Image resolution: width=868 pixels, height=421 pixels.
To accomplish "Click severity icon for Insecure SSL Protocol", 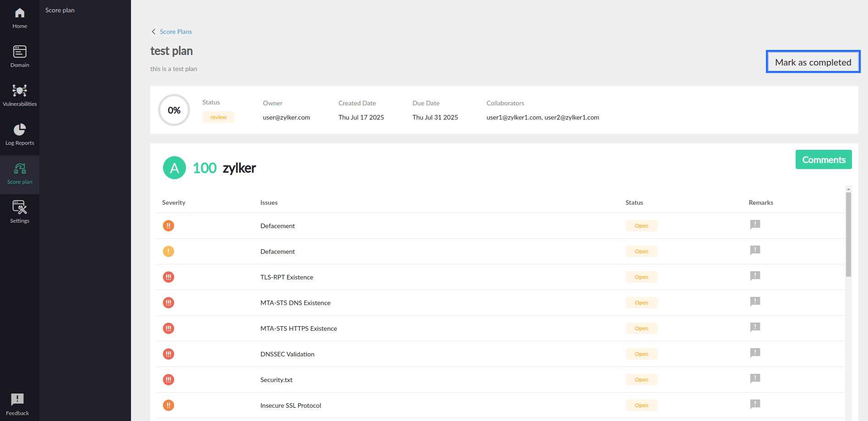I will point(169,405).
